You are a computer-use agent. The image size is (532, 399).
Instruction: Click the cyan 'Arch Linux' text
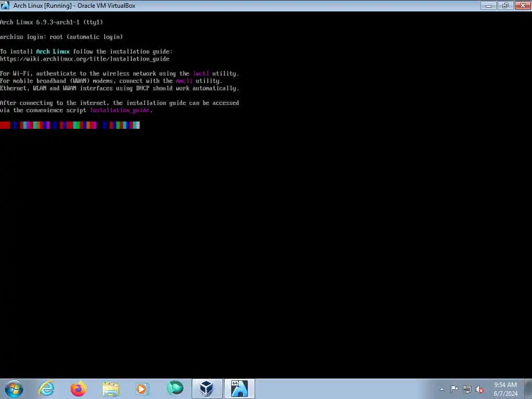tap(53, 51)
